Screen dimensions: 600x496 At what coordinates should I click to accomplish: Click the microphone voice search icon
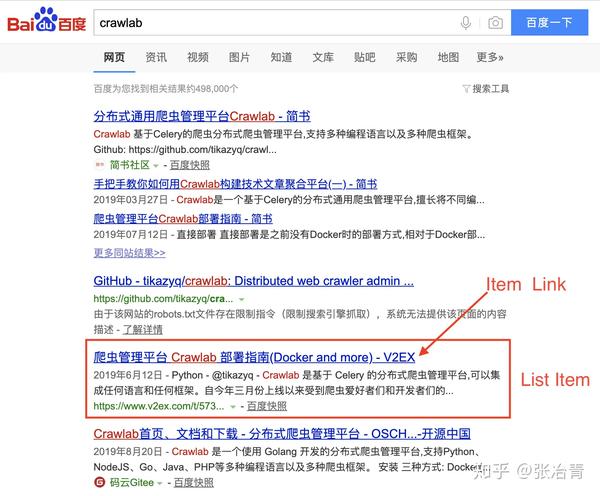pyautogui.click(x=466, y=23)
